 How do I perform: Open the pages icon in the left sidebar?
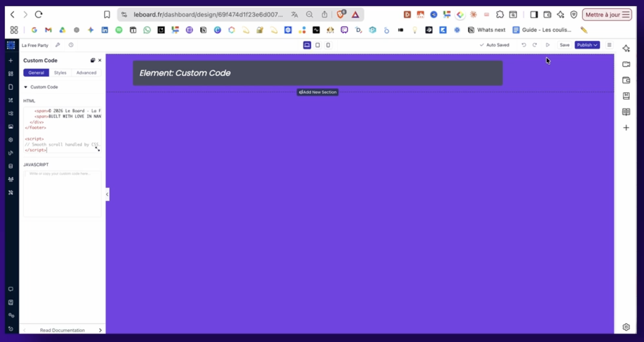(11, 87)
